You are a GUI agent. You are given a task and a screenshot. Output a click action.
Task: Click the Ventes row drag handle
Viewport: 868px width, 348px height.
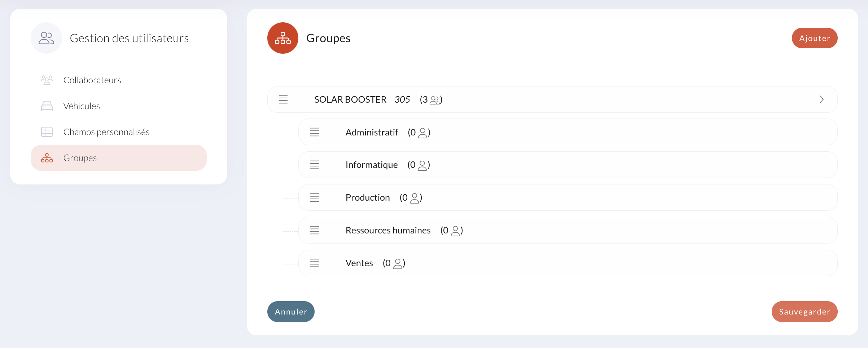tap(315, 263)
